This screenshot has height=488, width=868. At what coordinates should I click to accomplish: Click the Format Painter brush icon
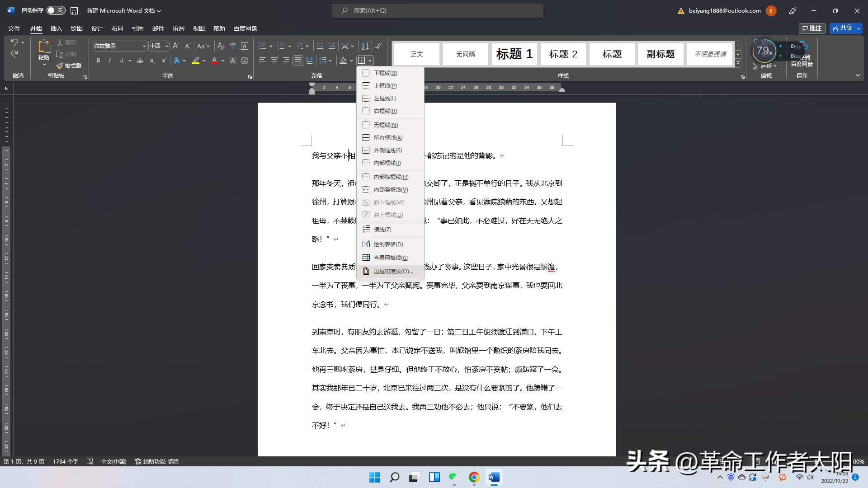point(60,66)
